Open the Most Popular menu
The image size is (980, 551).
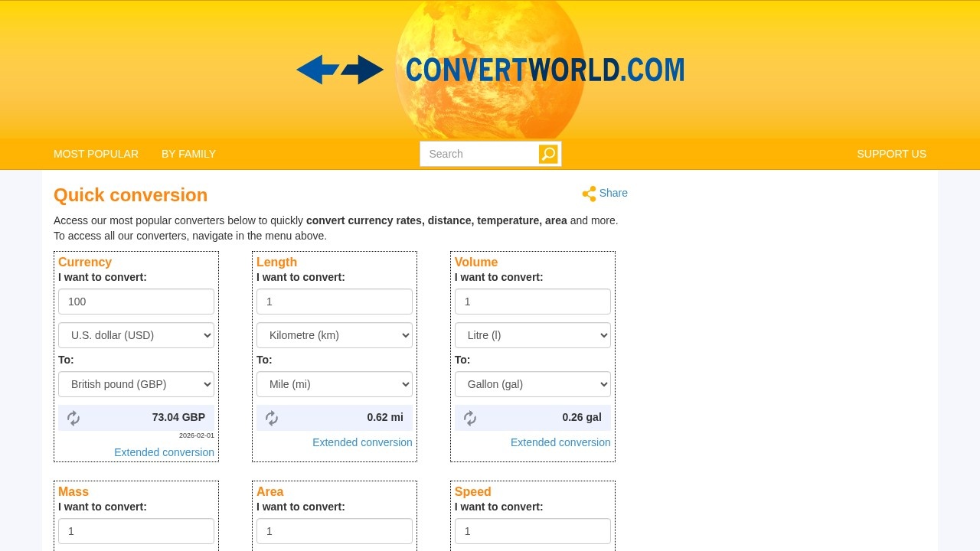(x=96, y=154)
